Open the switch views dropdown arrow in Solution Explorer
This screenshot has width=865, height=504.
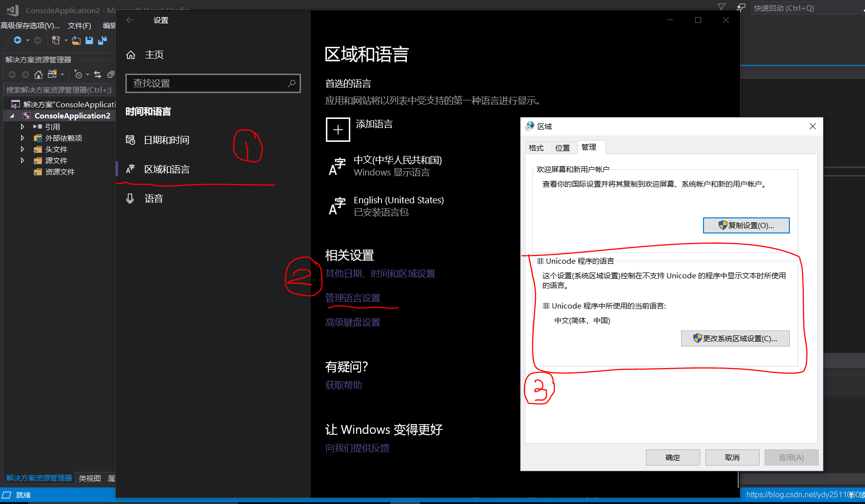point(62,75)
